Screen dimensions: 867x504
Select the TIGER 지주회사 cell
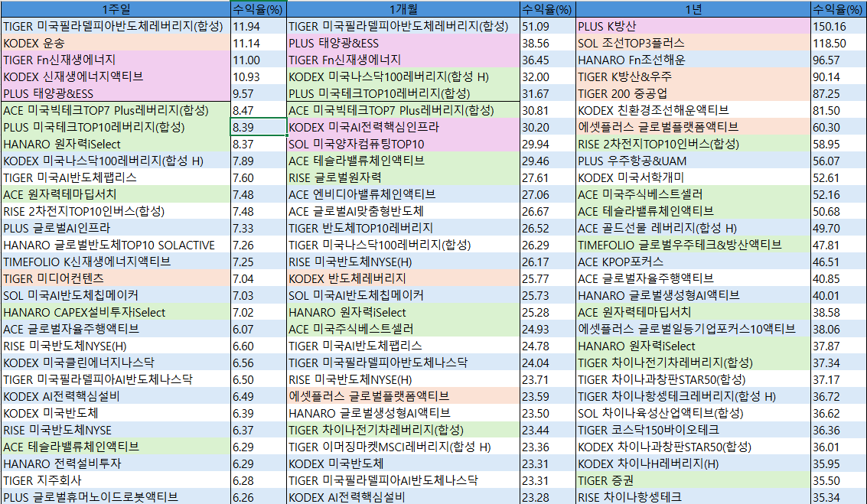(115, 480)
